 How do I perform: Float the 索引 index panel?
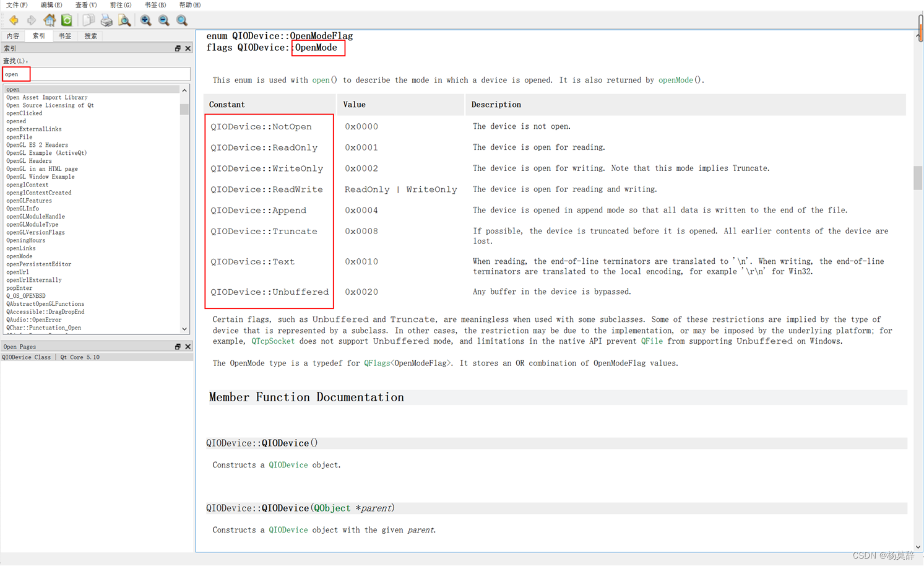pos(178,48)
